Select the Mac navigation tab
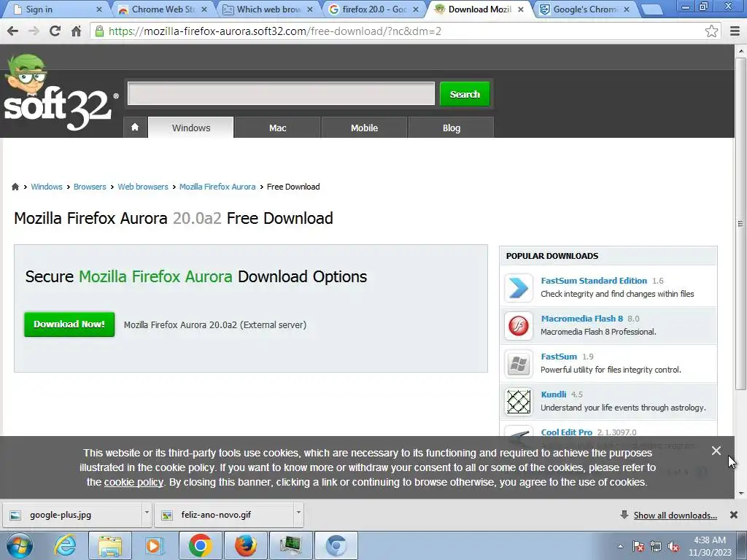Screen dimensions: 747x560 point(278,128)
